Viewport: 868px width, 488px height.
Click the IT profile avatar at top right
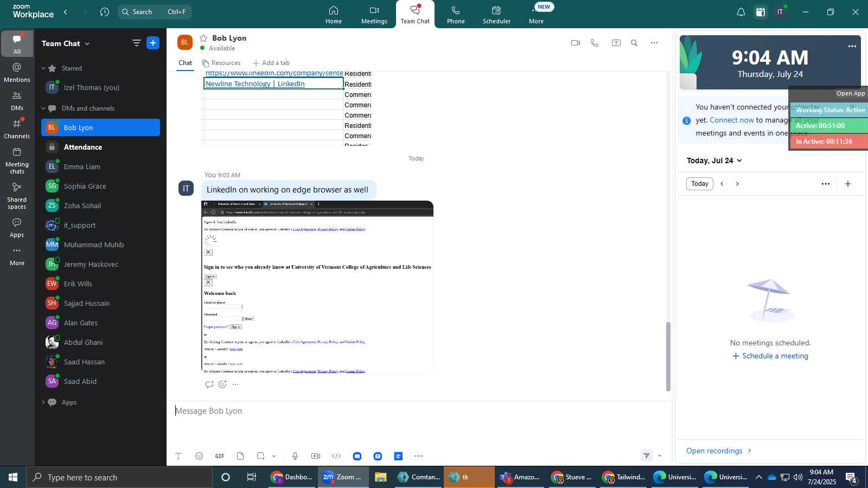click(x=780, y=12)
